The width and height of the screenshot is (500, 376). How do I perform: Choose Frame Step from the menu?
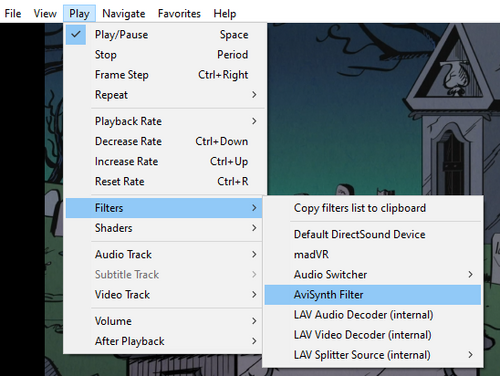[x=164, y=75]
